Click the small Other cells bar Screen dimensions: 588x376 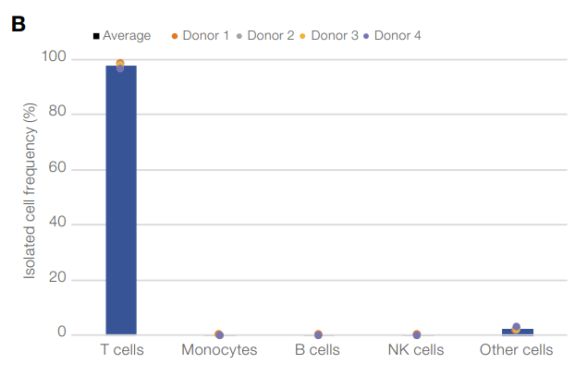coord(517,331)
